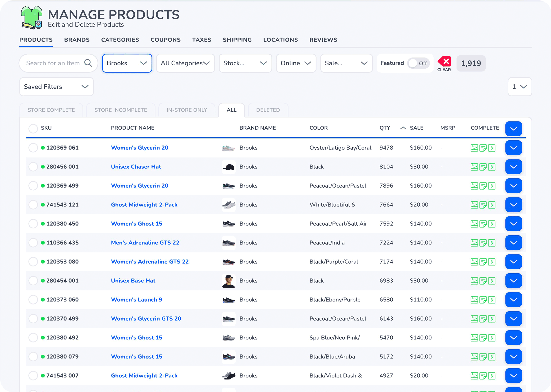The image size is (551, 392).
Task: Open the Saved Filters dropdown
Action: [x=56, y=87]
